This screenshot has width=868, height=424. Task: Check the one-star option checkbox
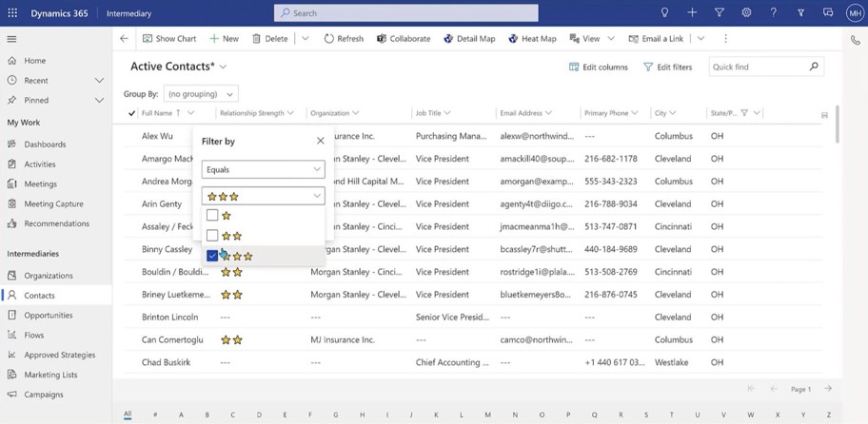212,215
